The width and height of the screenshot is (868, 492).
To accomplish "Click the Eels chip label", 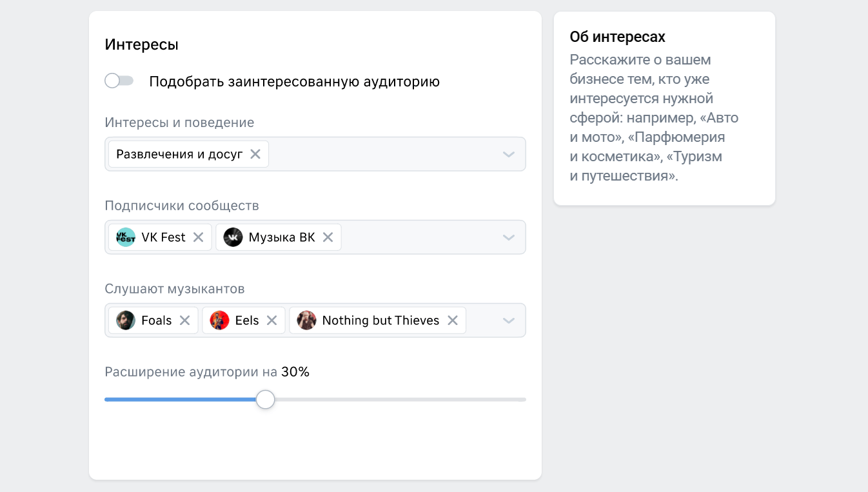I will (247, 320).
